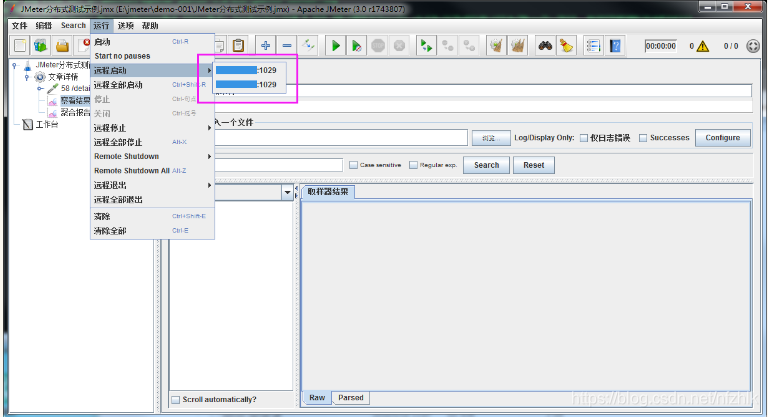
Task: Collapse the 58 /detail sampler expander handle
Action: pos(40,89)
